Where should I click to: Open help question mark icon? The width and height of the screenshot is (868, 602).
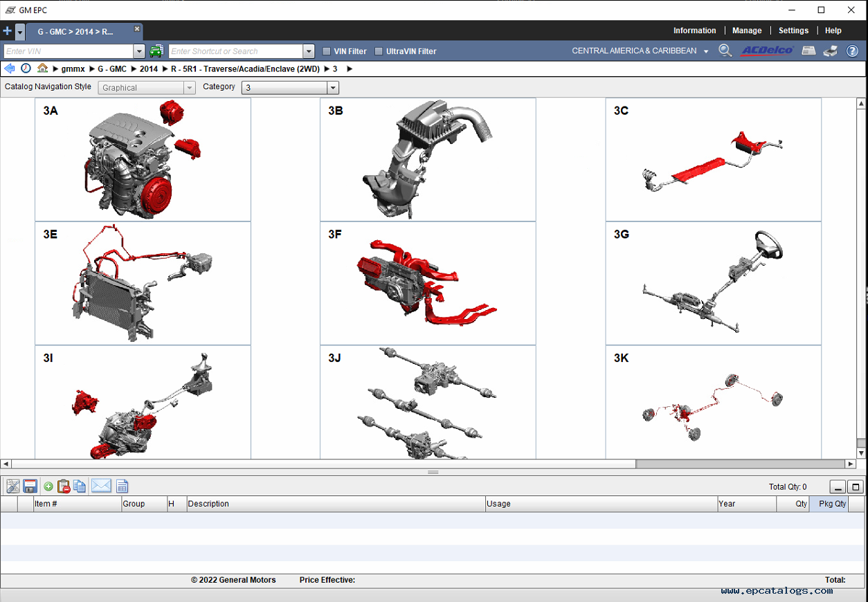pos(853,51)
